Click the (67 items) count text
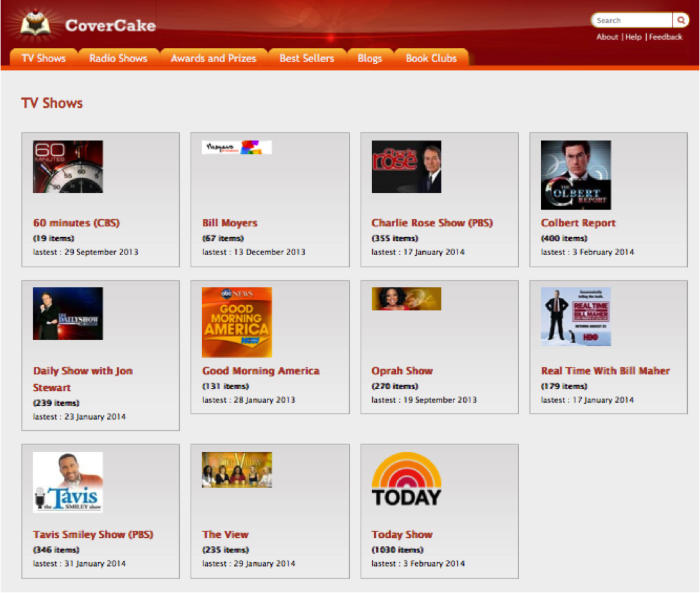Image resolution: width=700 pixels, height=593 pixels. (x=223, y=238)
